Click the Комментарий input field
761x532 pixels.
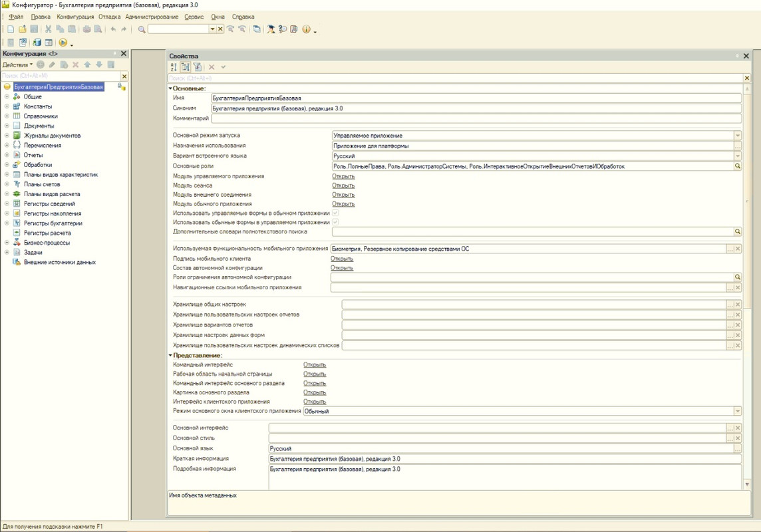click(476, 118)
